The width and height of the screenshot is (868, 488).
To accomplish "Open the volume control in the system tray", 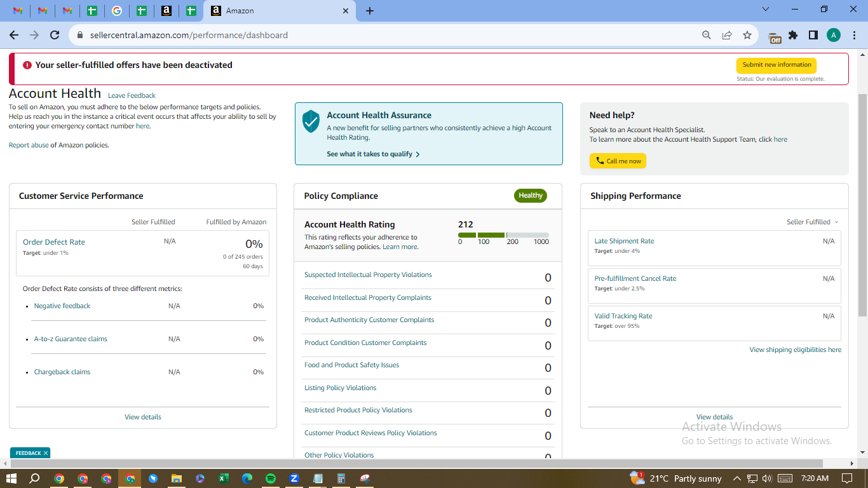I will point(767,478).
